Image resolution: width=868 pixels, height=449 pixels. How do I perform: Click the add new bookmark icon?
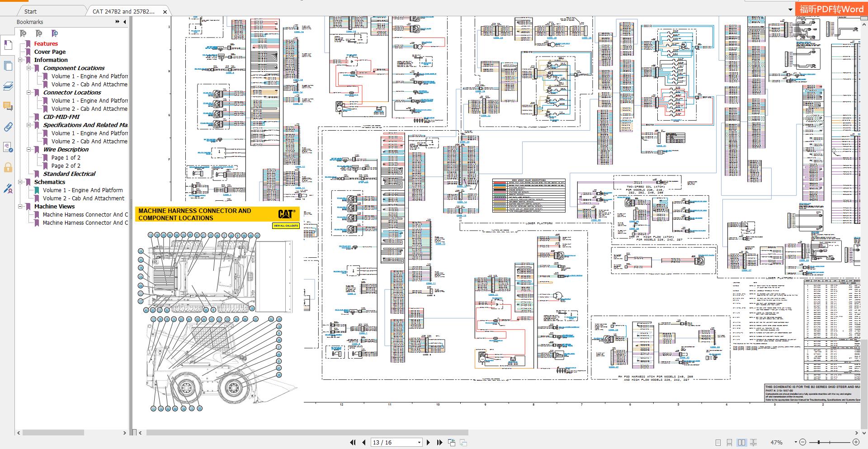39,33
